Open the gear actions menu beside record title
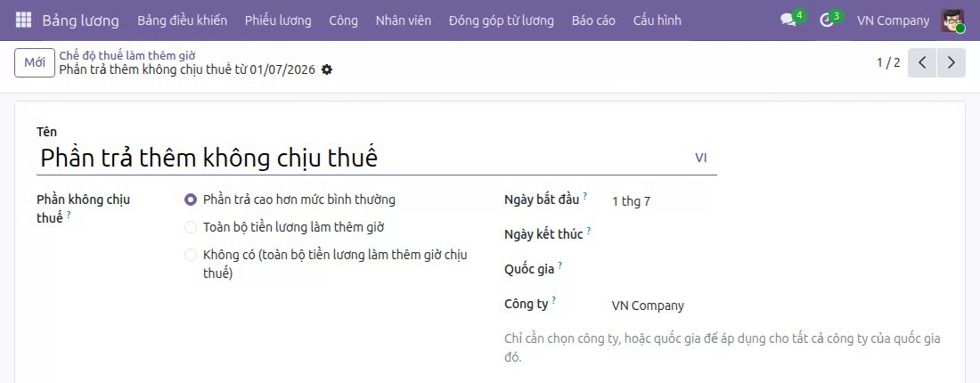The width and height of the screenshot is (980, 383). point(326,70)
